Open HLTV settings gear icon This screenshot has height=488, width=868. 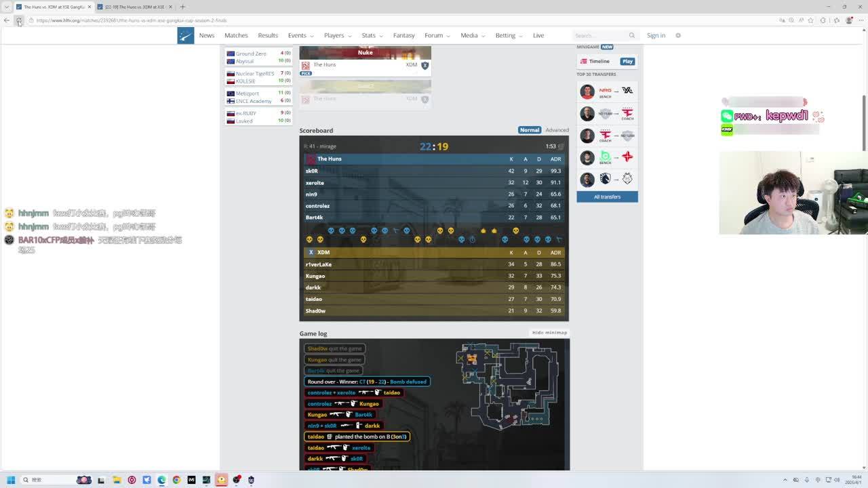[677, 35]
